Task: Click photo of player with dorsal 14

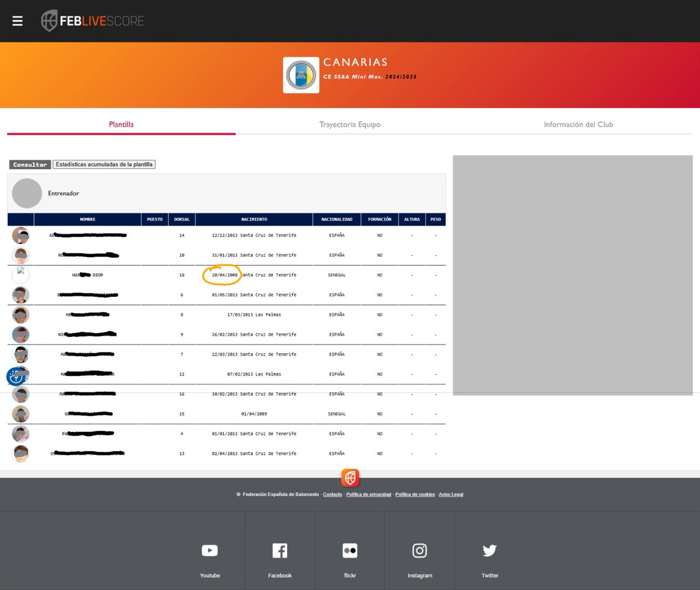Action: click(21, 236)
